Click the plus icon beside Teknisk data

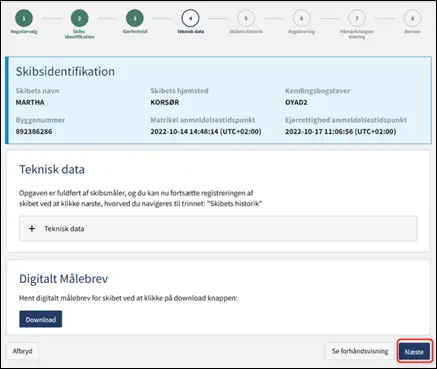32,229
